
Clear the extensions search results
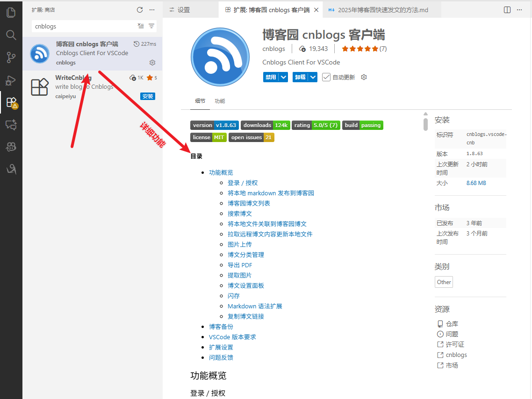(x=141, y=26)
